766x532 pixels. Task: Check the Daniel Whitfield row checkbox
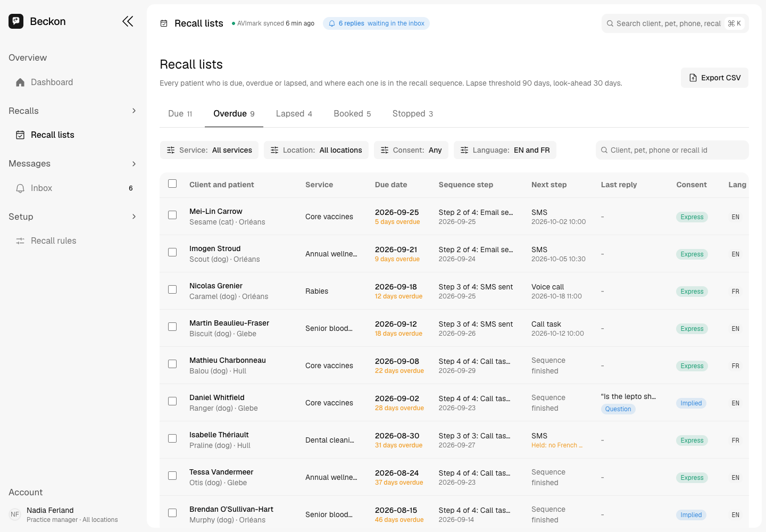coord(172,401)
